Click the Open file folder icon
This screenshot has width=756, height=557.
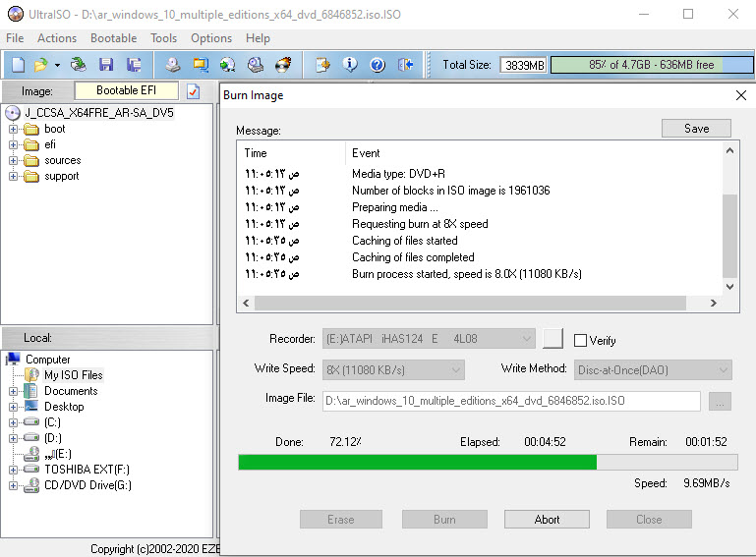point(41,65)
